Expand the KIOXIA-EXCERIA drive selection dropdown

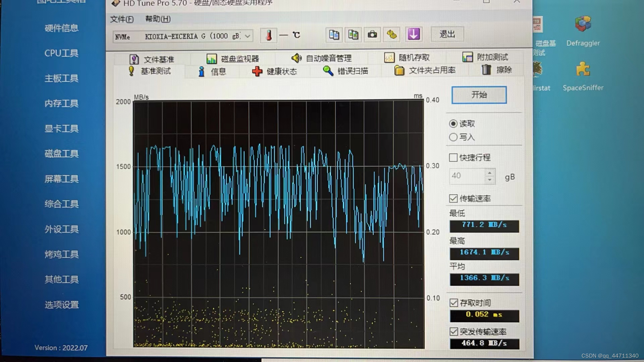point(248,36)
